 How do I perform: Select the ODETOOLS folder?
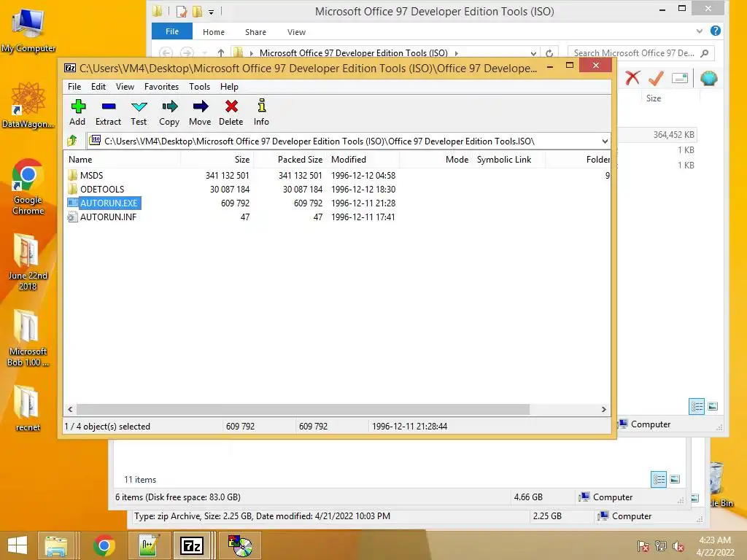(x=102, y=189)
